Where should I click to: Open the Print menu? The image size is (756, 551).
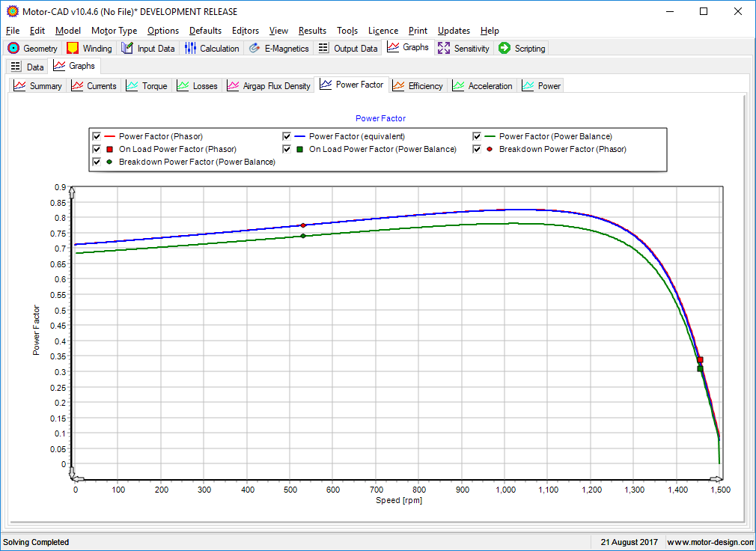418,31
